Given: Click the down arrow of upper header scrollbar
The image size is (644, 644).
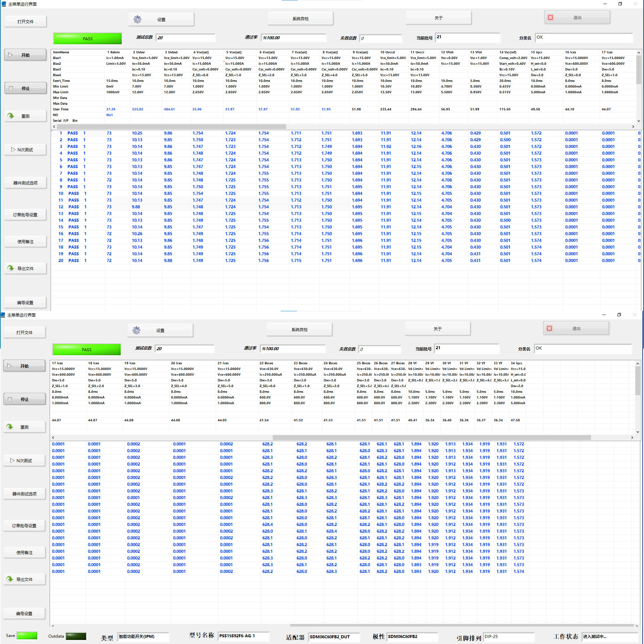Looking at the screenshot, I should pos(639,121).
